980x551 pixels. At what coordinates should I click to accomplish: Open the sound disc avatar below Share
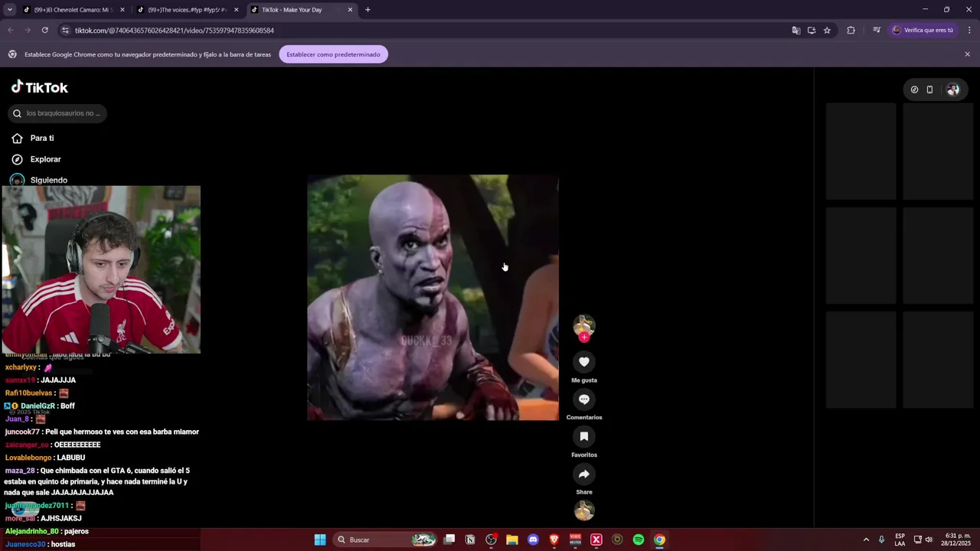click(x=584, y=510)
